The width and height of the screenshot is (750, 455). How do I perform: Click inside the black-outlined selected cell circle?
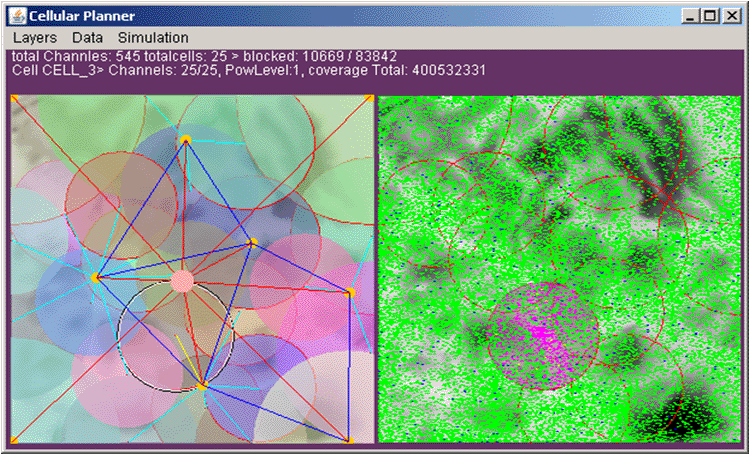coord(176,335)
